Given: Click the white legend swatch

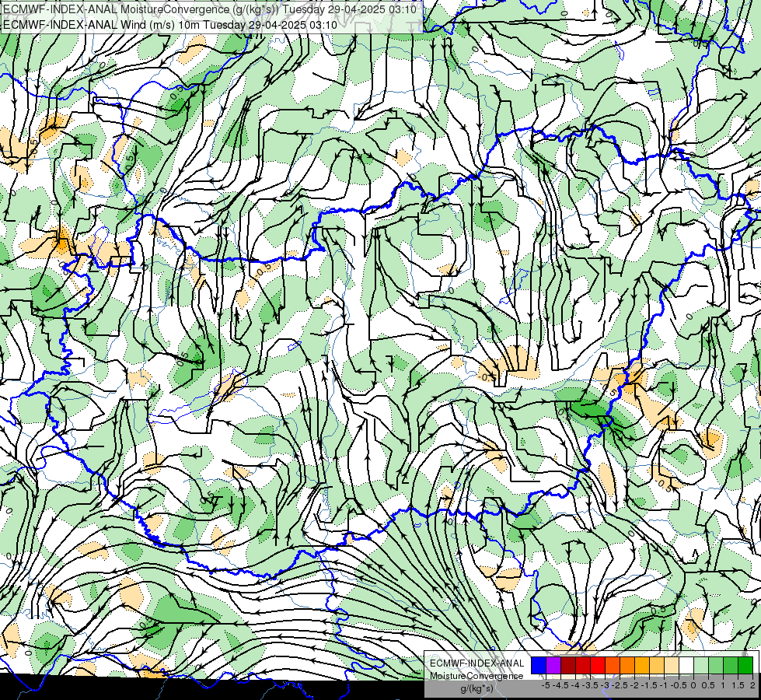Looking at the screenshot, I should coord(686,665).
